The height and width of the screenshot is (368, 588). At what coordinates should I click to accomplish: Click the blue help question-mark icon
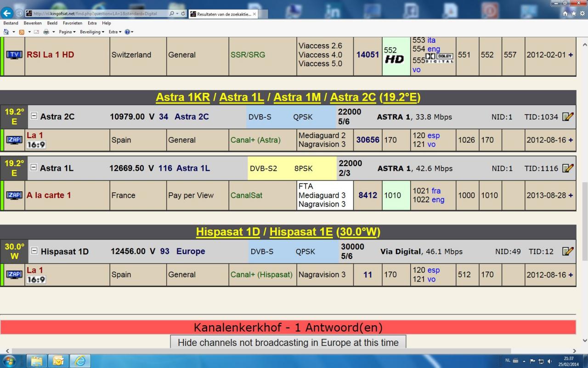tap(127, 32)
